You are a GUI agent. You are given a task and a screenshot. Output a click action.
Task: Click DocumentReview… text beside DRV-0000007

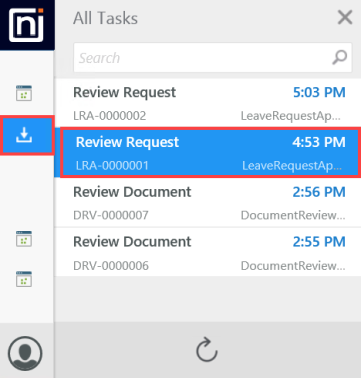(x=293, y=215)
